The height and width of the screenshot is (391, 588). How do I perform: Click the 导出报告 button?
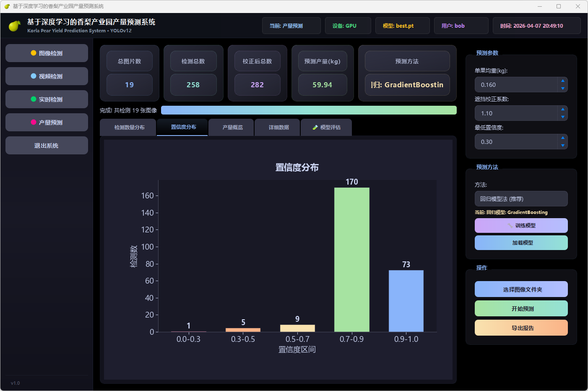(521, 328)
